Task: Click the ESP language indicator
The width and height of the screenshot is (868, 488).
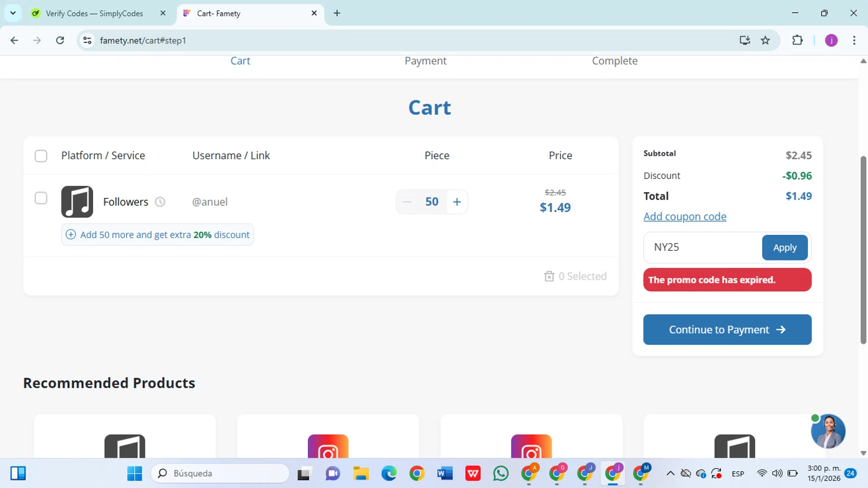Action: point(738,474)
